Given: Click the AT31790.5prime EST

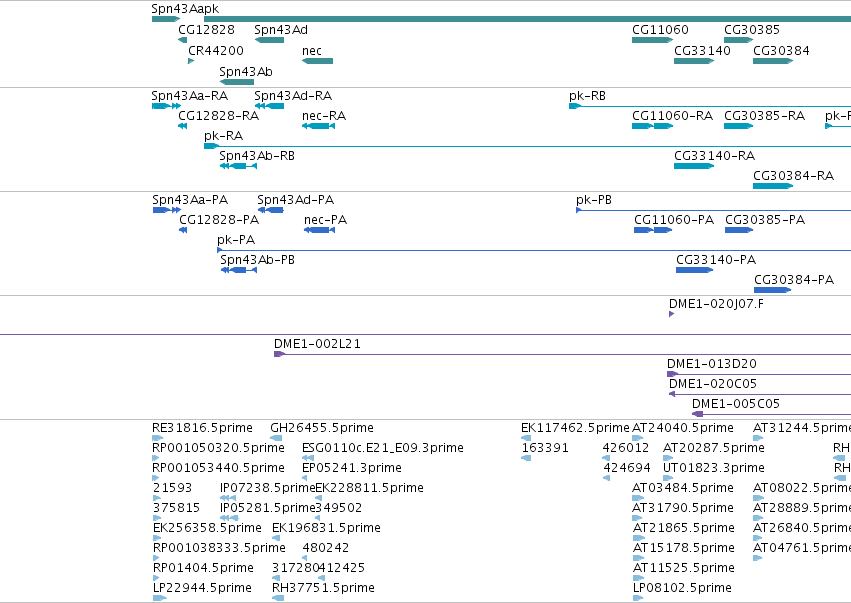Looking at the screenshot, I should (637, 518).
